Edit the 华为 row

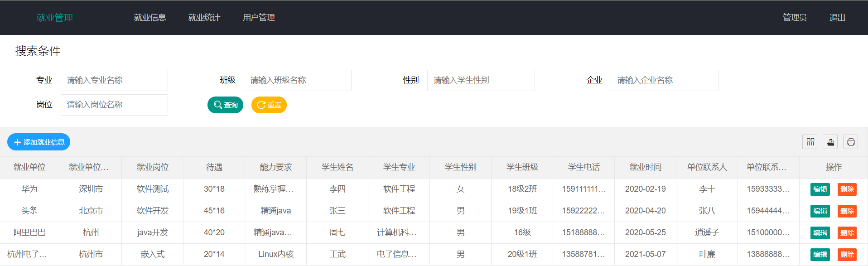pyautogui.click(x=820, y=189)
